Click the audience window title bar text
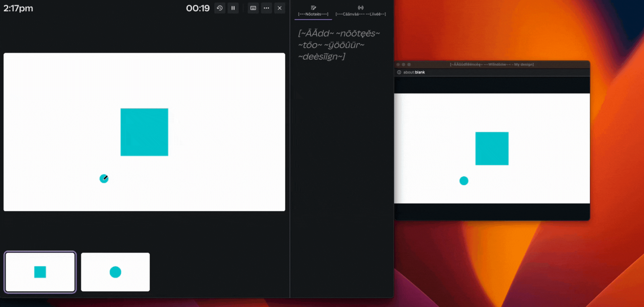Viewport: 644px width, 307px height. point(492,64)
